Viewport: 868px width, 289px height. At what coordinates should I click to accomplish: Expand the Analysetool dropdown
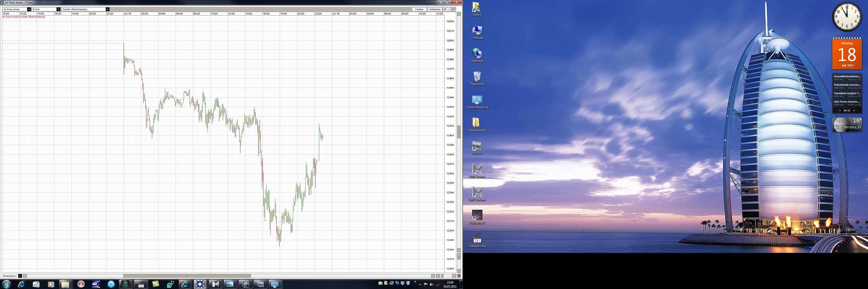point(20,276)
